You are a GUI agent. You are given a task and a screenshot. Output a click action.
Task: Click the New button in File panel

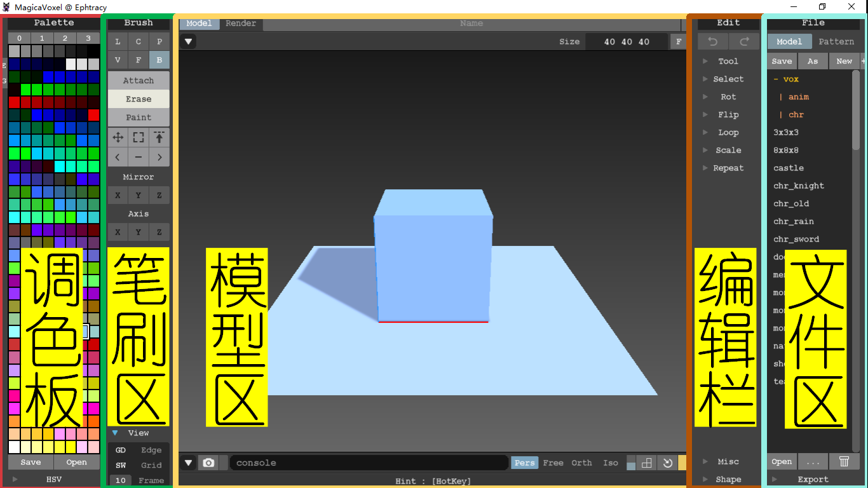843,60
